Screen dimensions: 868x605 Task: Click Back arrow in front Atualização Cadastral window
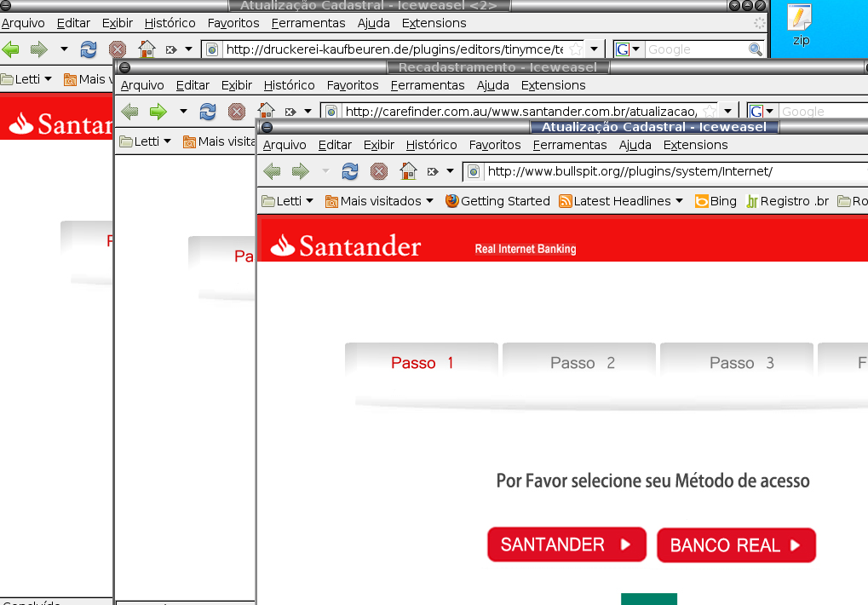[x=272, y=171]
